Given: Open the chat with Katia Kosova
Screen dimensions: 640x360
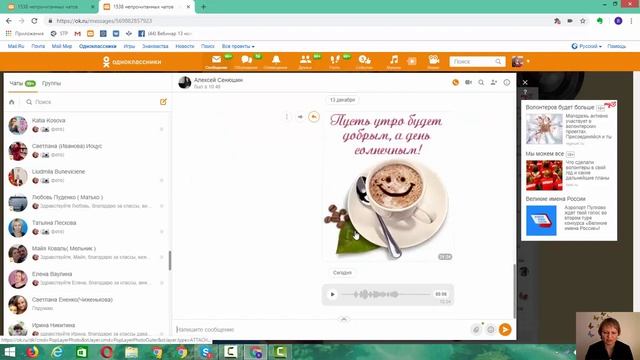Looking at the screenshot, I should pyautogui.click(x=87, y=125).
